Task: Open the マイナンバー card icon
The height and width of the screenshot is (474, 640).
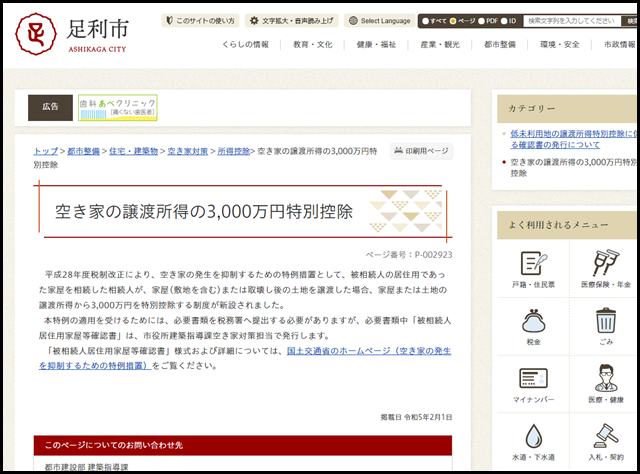Action: [533, 378]
